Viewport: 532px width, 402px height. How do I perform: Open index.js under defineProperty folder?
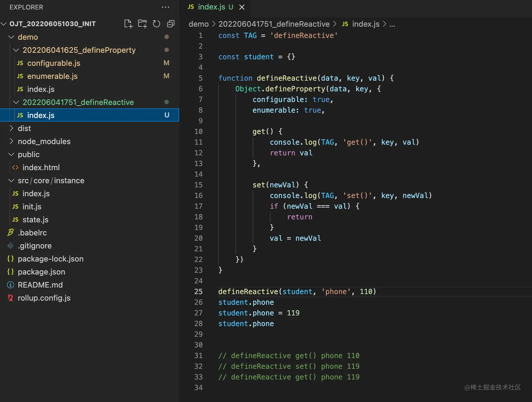[41, 89]
